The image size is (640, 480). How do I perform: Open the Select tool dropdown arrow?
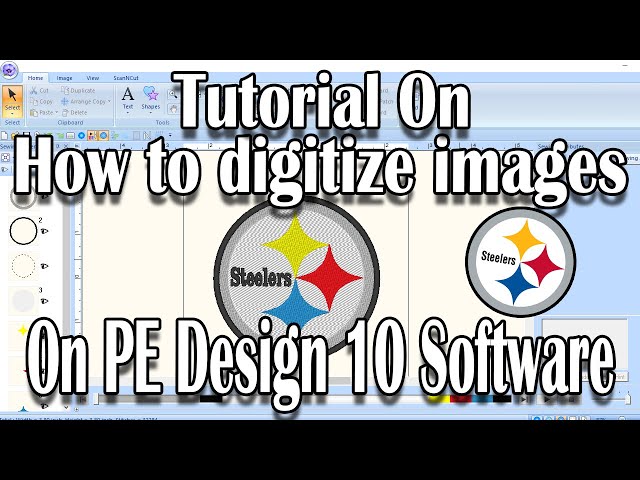(12, 113)
